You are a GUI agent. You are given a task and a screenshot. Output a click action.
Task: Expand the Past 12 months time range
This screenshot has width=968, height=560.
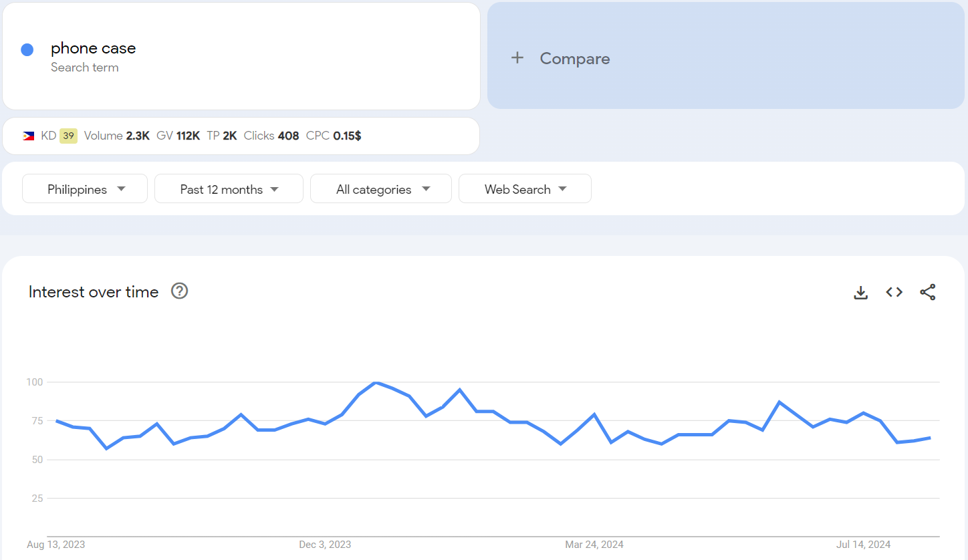(x=229, y=189)
